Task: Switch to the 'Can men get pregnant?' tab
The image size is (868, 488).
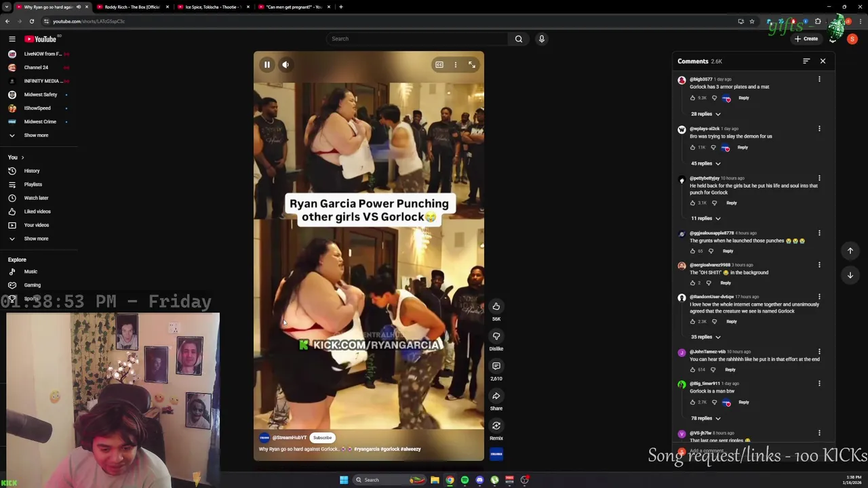Action: [294, 7]
